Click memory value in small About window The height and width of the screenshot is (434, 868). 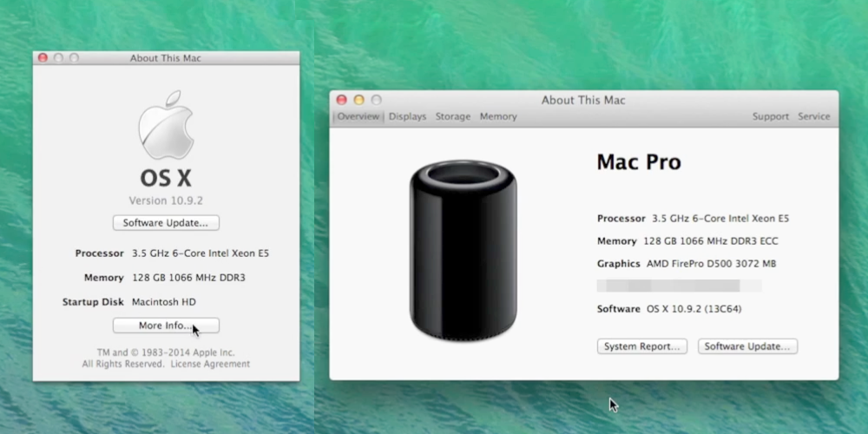point(188,278)
